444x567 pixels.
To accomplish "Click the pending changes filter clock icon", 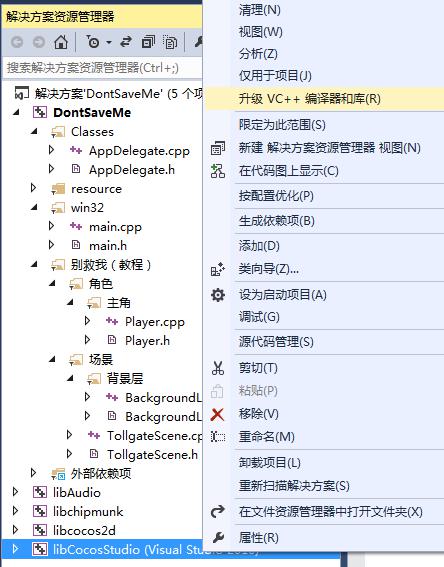I will tap(93, 42).
